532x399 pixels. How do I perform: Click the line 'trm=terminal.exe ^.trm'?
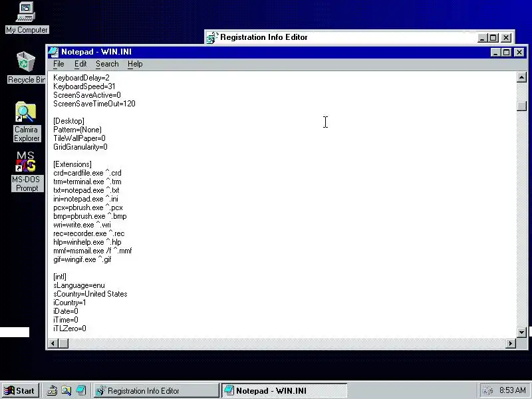coord(87,182)
